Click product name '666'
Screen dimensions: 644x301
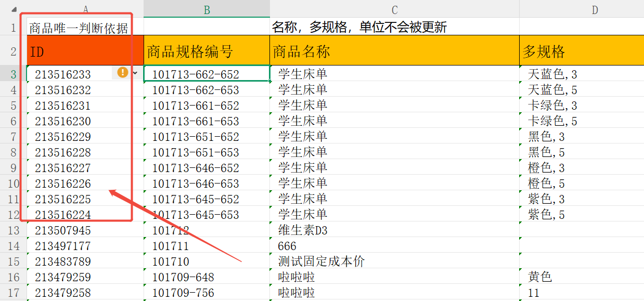point(287,246)
